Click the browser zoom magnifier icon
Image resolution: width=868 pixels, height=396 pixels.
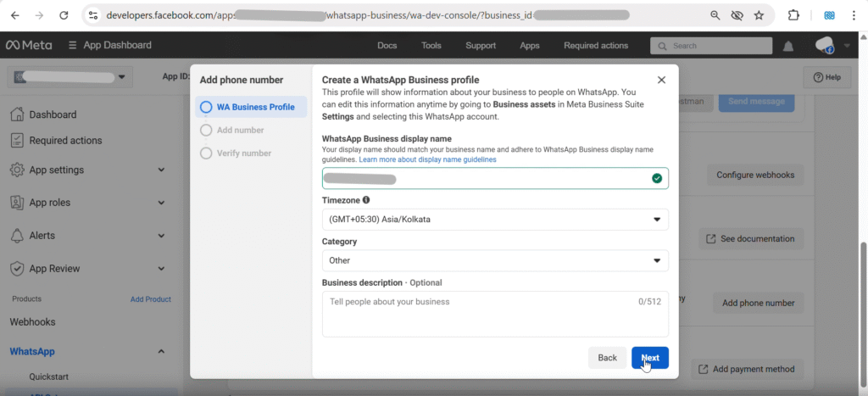click(715, 15)
